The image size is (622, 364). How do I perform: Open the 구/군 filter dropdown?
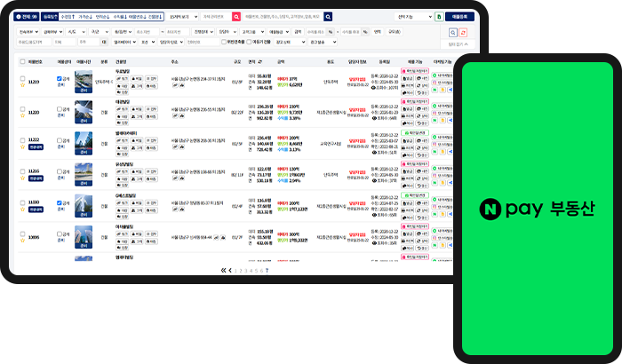(99, 32)
